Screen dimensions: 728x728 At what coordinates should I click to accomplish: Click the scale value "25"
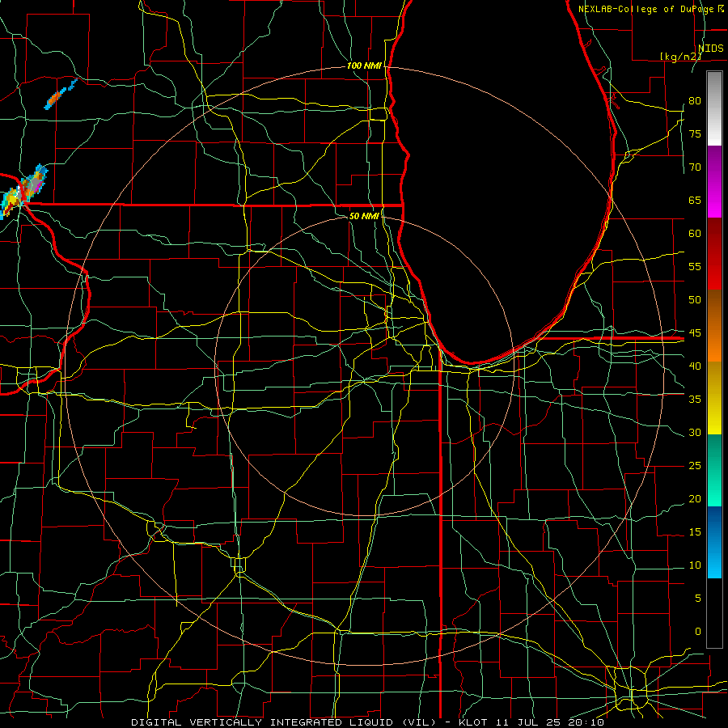695,466
